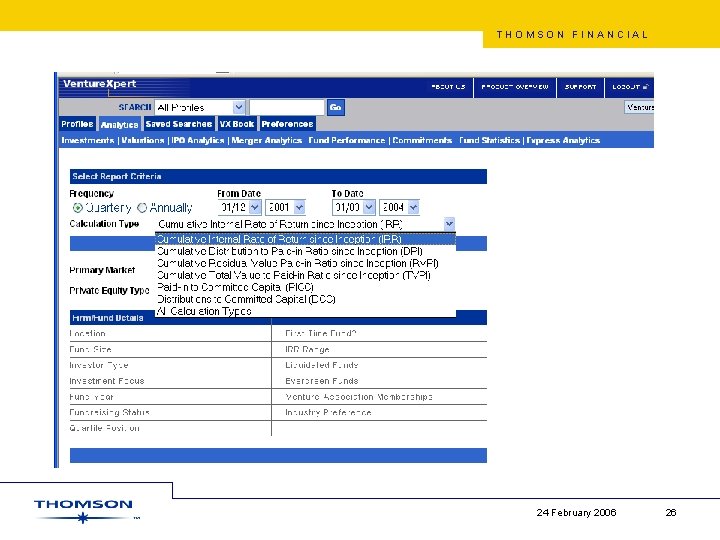Click Support in header
Screen dimensions: 720x540
580,87
